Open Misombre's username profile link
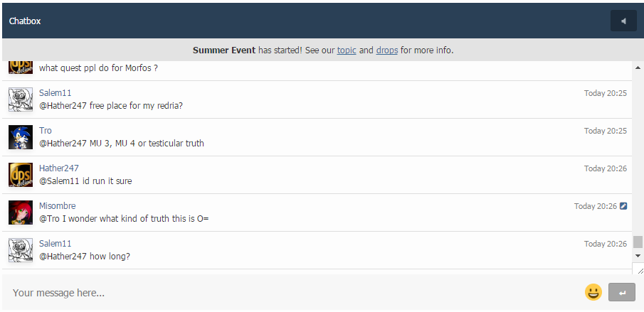This screenshot has width=644, height=312. [x=58, y=206]
